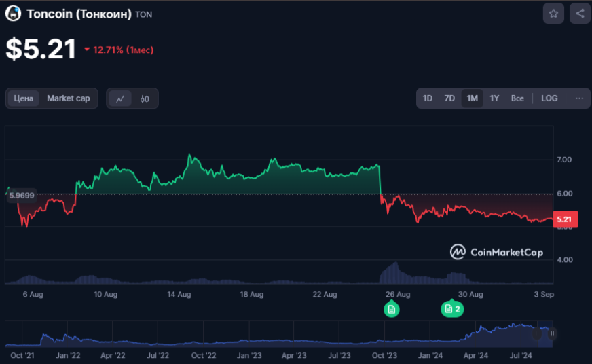Viewport: 592px width, 364px height.
Task: Click the 22 Aug date label
Action: (x=325, y=295)
